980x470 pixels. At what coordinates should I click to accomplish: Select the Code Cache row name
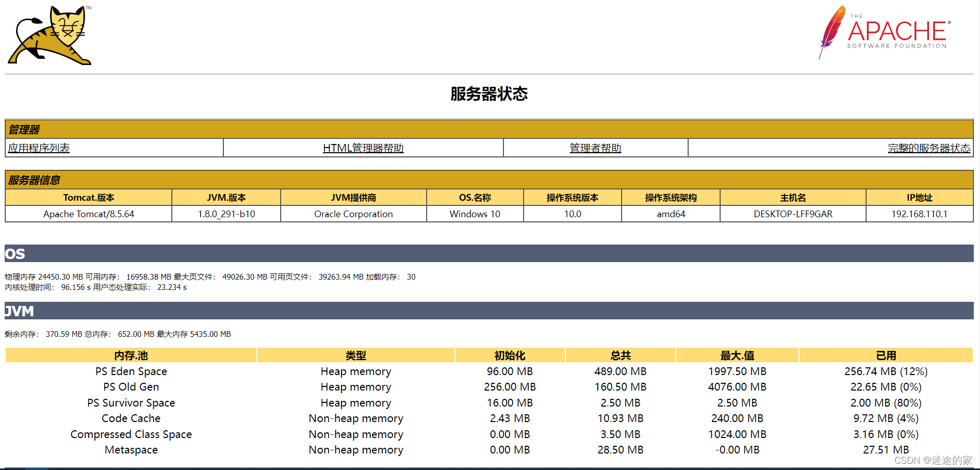(x=131, y=418)
